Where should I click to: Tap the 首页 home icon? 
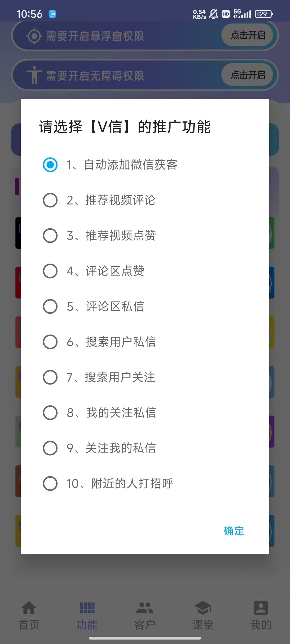(x=29, y=608)
